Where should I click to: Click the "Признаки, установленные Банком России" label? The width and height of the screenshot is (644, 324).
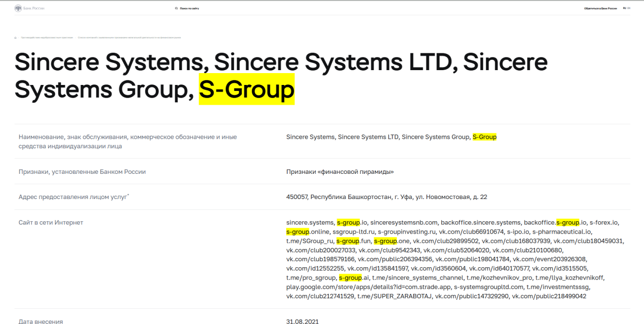pos(82,171)
